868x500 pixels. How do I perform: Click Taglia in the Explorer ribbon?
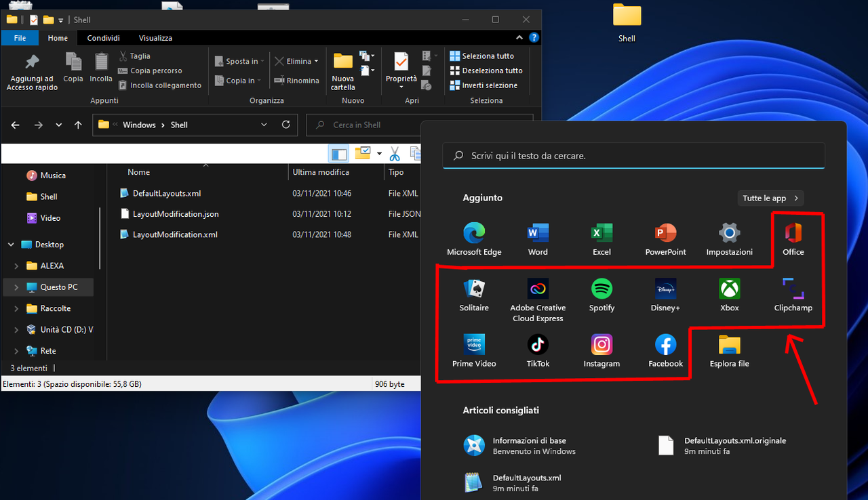134,56
